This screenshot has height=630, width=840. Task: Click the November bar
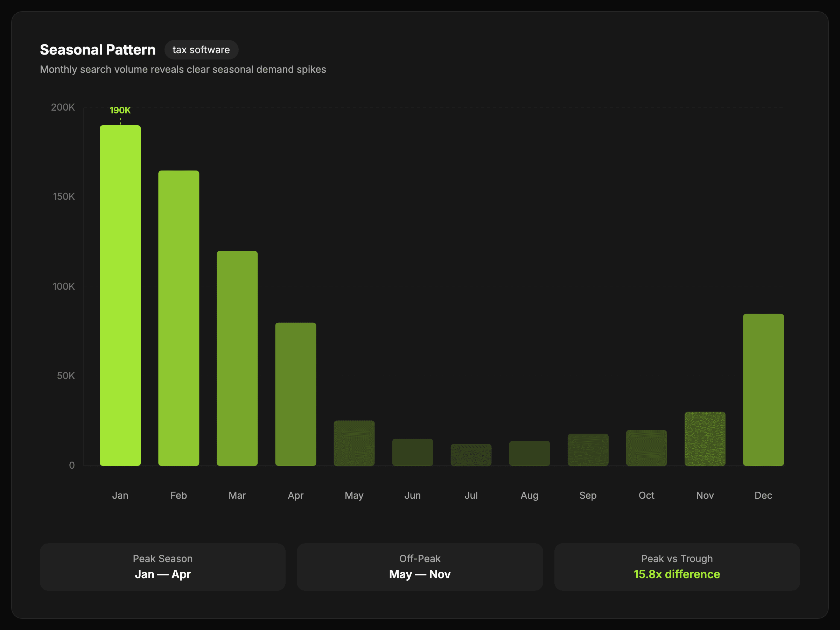705,439
